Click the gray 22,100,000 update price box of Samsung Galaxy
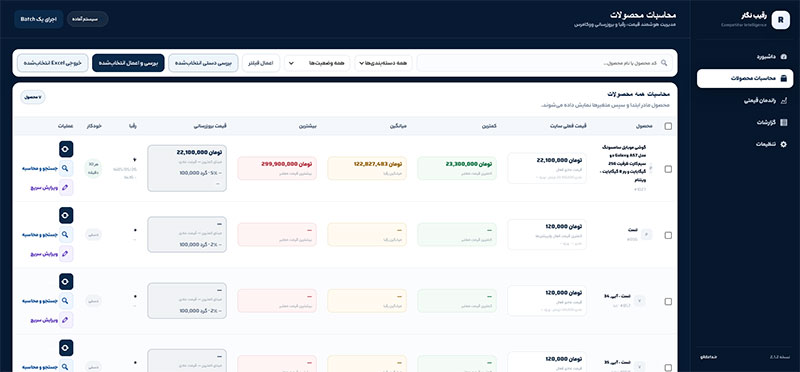This screenshot has height=372, width=800. pos(187,168)
